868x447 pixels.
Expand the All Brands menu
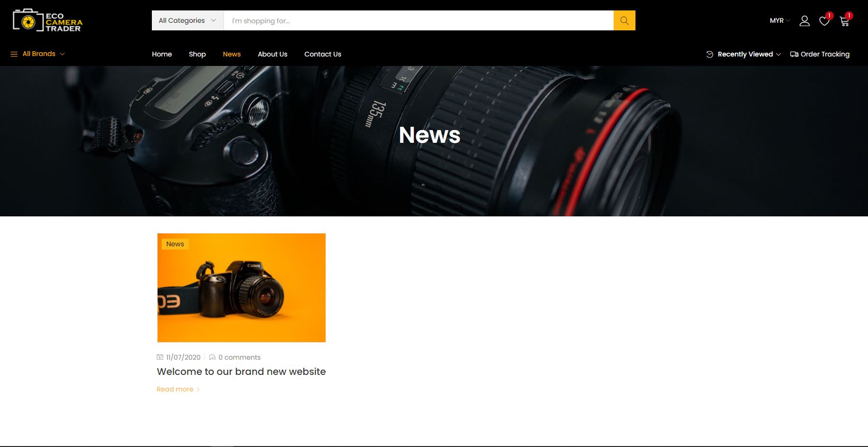coord(39,54)
